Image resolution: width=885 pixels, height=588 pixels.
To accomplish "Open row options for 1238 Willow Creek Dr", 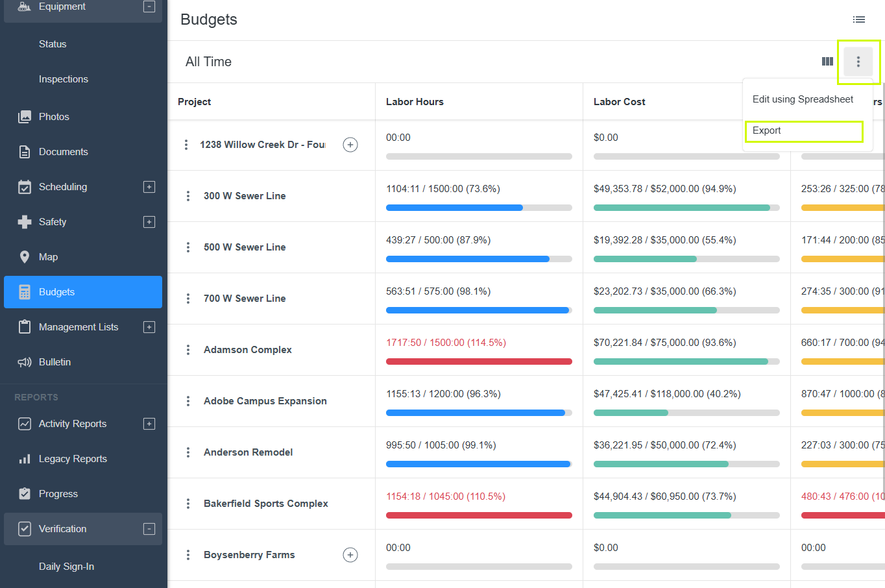I will tap(186, 145).
